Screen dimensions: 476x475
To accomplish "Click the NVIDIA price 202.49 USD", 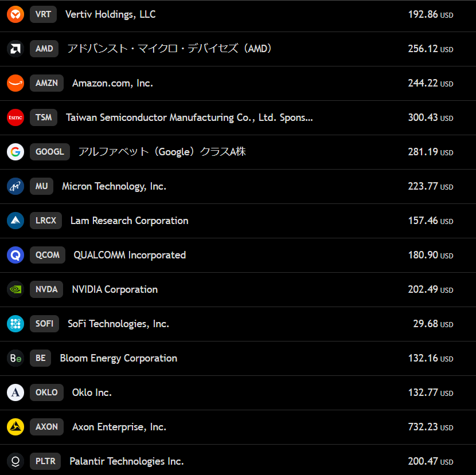I will (x=430, y=289).
